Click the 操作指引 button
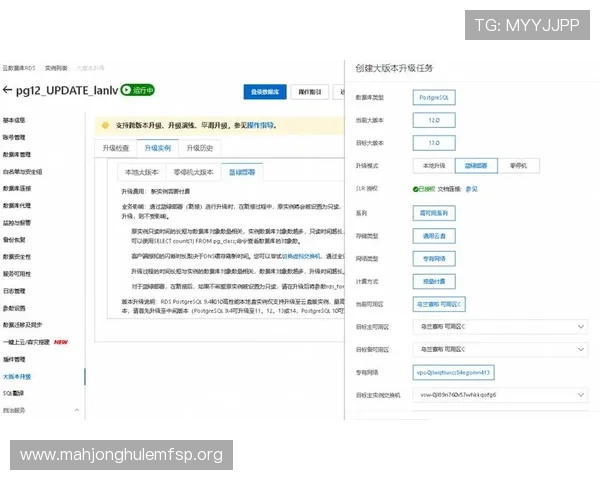Image resolution: width=600 pixels, height=480 pixels. click(x=310, y=92)
